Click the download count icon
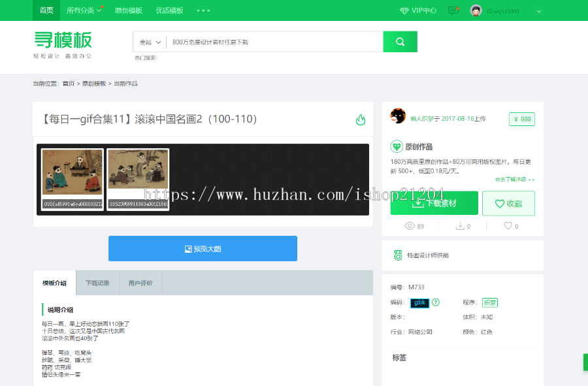This screenshot has height=386, width=588. pyautogui.click(x=460, y=226)
